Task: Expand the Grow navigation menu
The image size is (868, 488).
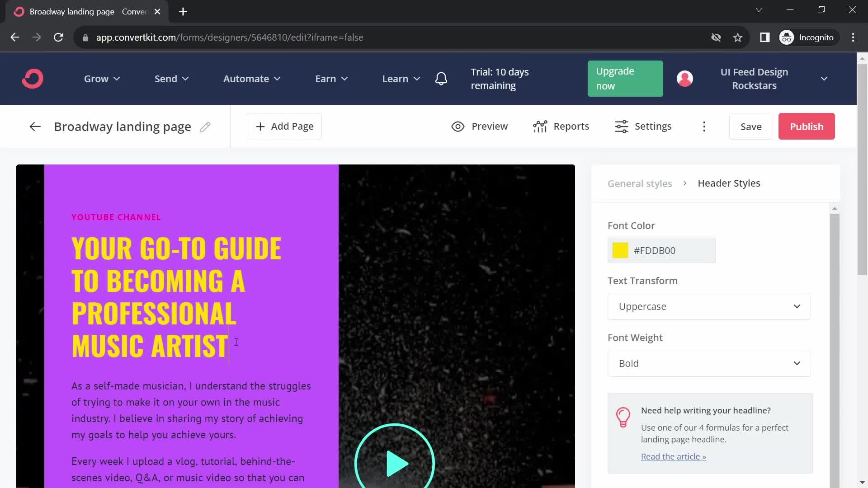Action: [101, 79]
